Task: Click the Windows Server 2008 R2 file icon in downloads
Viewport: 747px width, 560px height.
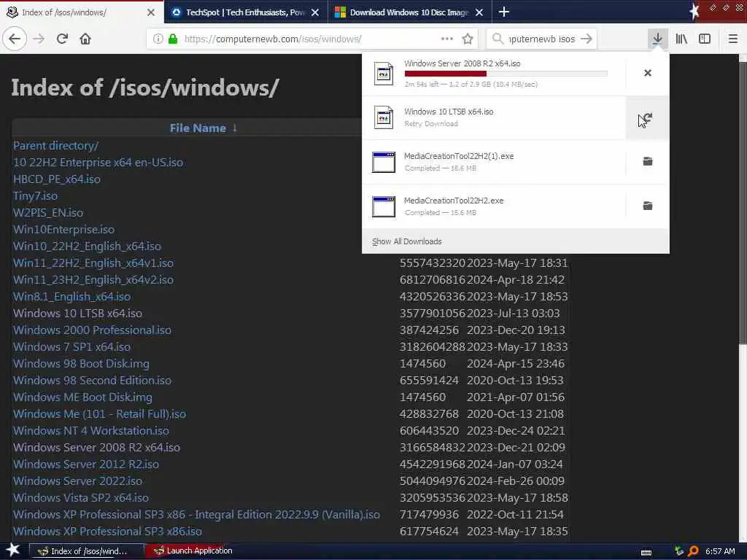Action: click(x=384, y=74)
